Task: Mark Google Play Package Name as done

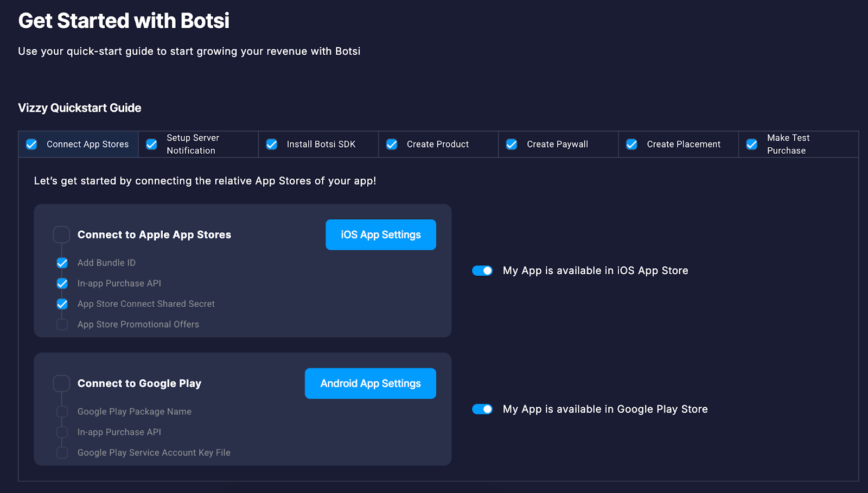Action: [x=62, y=412]
